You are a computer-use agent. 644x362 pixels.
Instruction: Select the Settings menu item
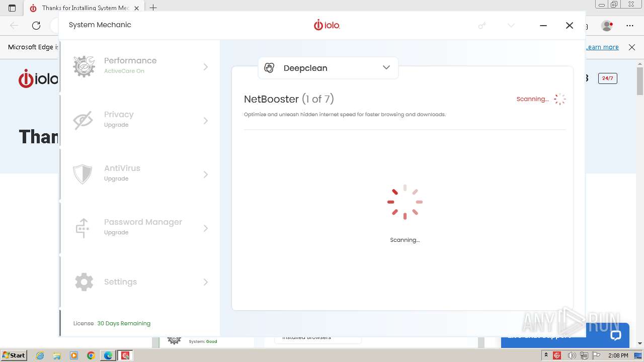coord(140,282)
